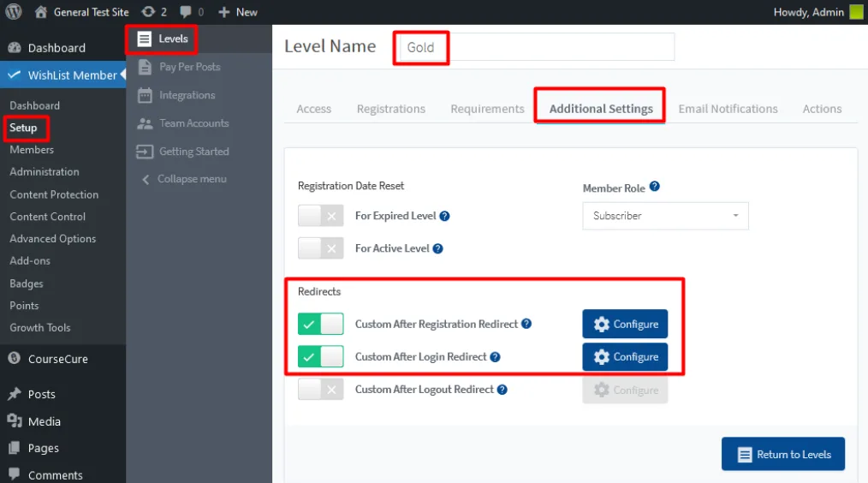
Task: Open Administration submenu item
Action: tap(45, 172)
